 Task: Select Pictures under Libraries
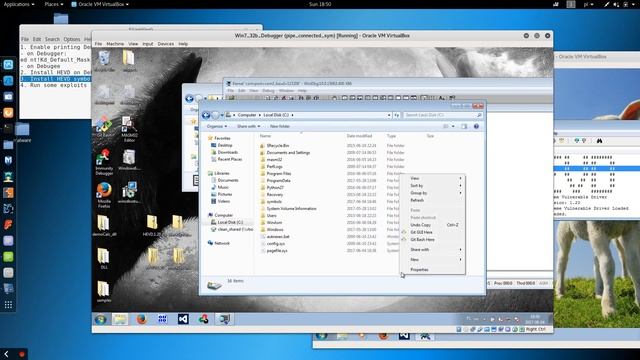224,194
